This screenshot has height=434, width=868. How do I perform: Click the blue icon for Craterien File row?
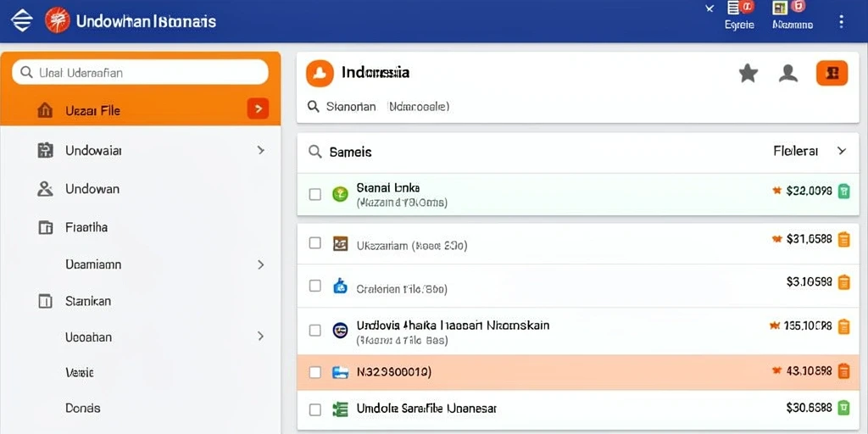point(340,286)
